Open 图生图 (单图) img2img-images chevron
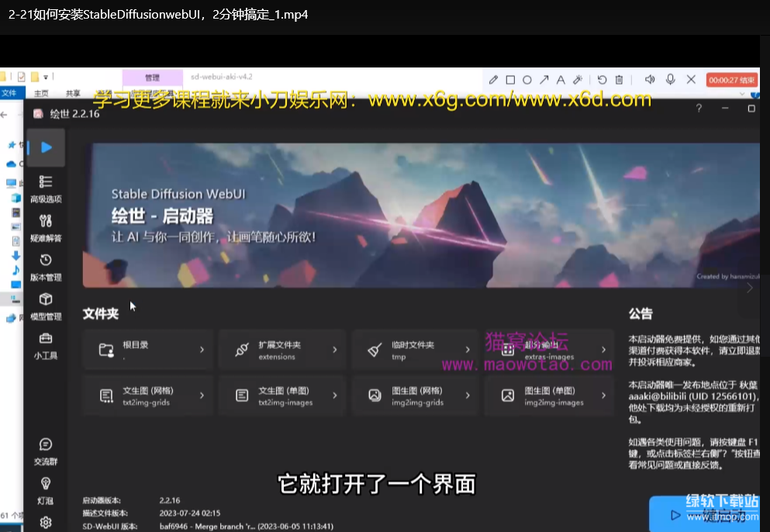770x532 pixels. 603,395
